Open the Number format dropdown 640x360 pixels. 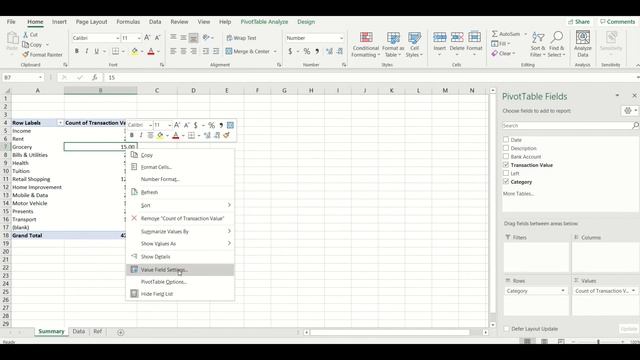341,38
